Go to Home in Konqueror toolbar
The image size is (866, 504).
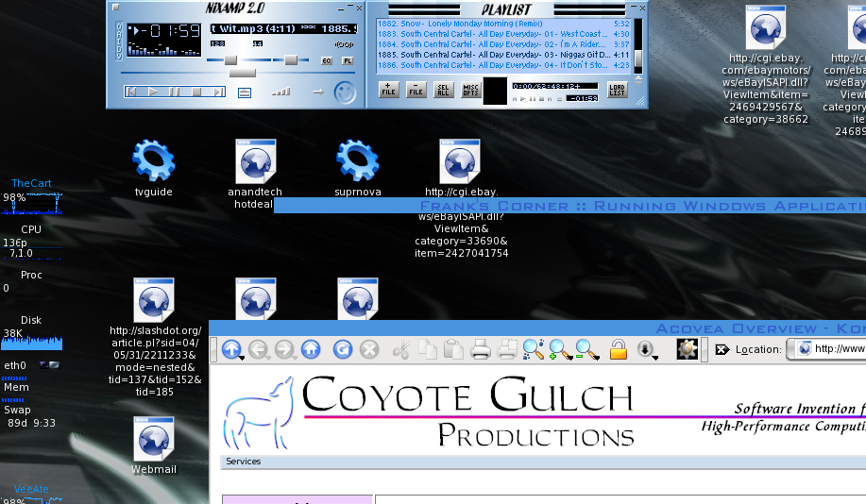311,349
